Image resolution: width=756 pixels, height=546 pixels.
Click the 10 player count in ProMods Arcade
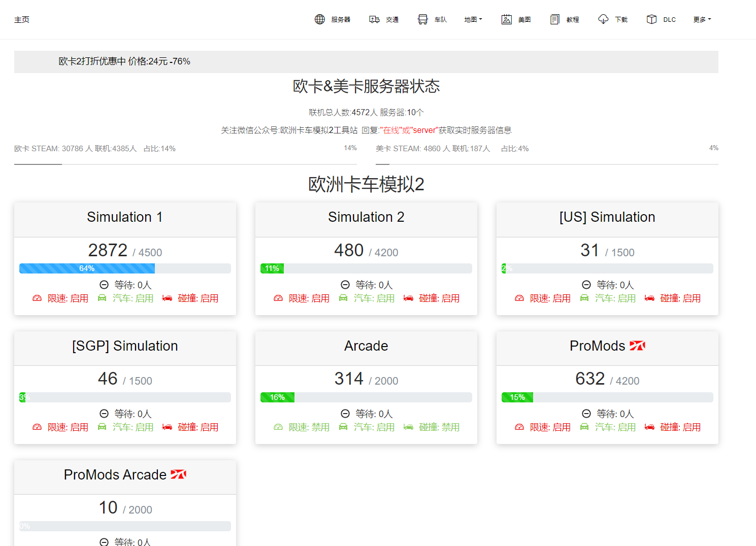[x=108, y=507]
